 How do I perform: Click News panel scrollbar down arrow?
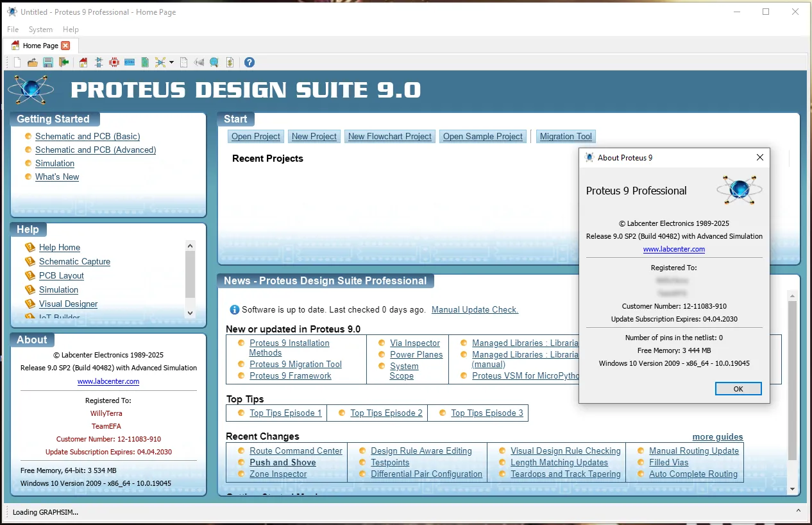pos(792,489)
